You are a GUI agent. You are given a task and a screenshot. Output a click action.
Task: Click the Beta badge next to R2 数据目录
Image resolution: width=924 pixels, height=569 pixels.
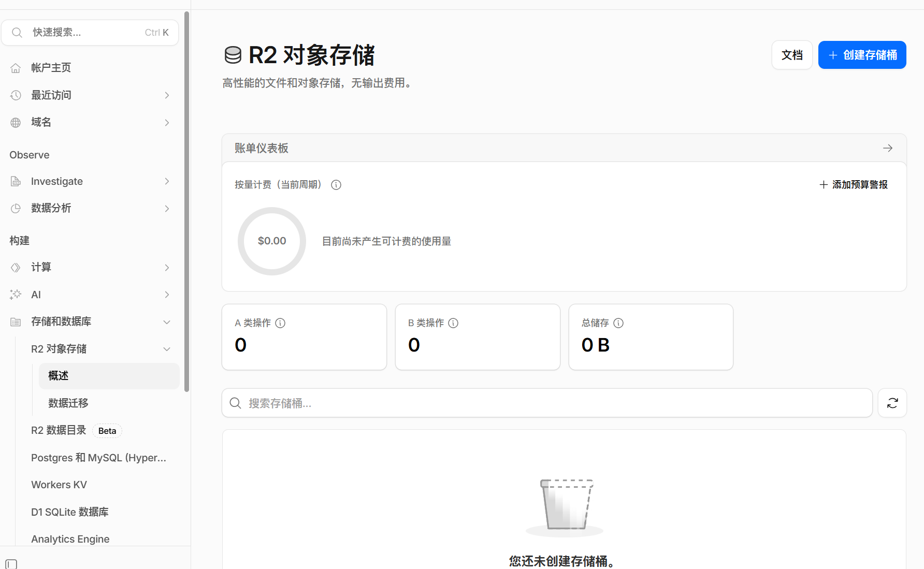tap(107, 431)
